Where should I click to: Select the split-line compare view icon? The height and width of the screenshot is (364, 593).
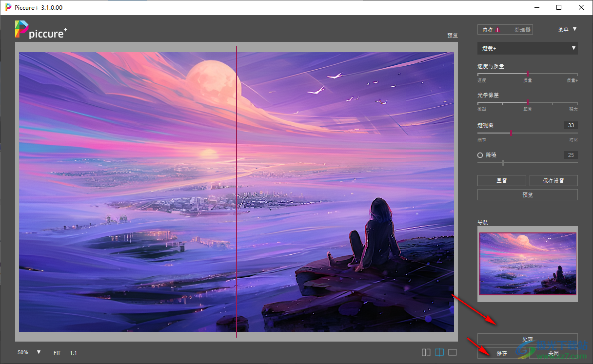click(x=439, y=352)
